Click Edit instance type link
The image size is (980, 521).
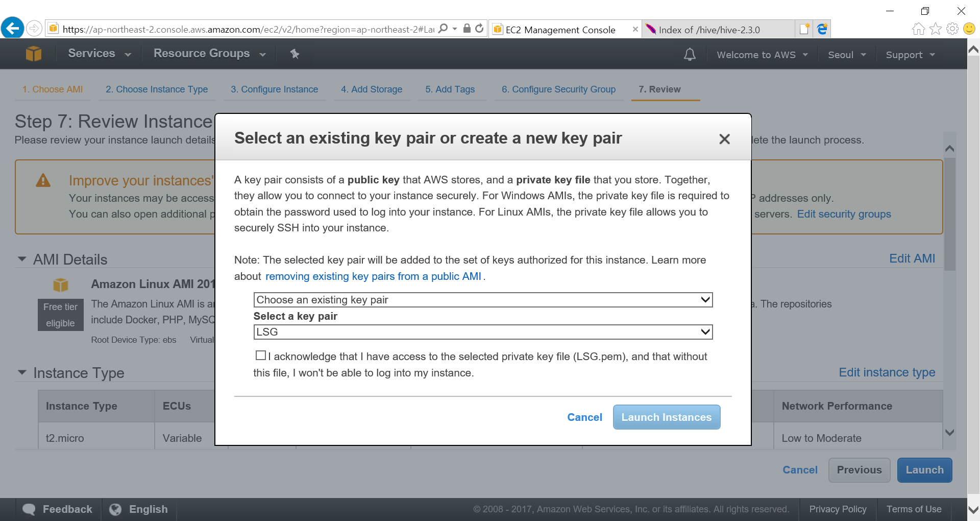[x=887, y=372]
